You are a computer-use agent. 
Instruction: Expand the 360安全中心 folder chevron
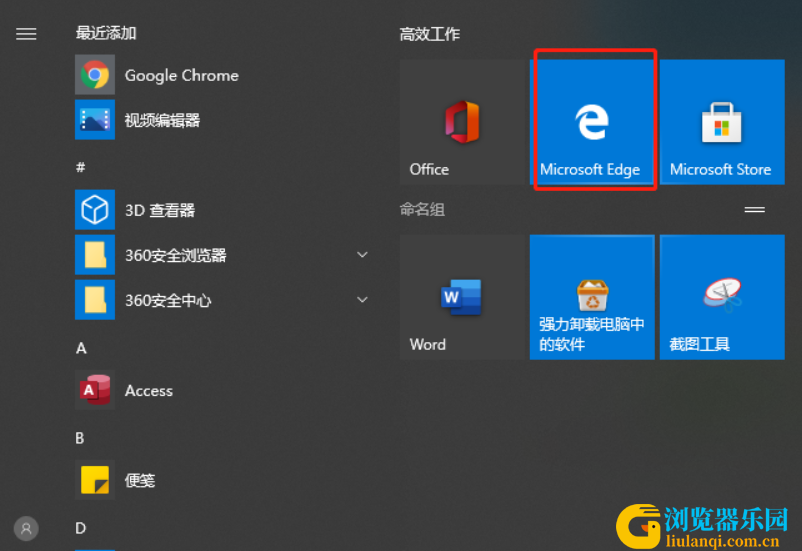362,300
